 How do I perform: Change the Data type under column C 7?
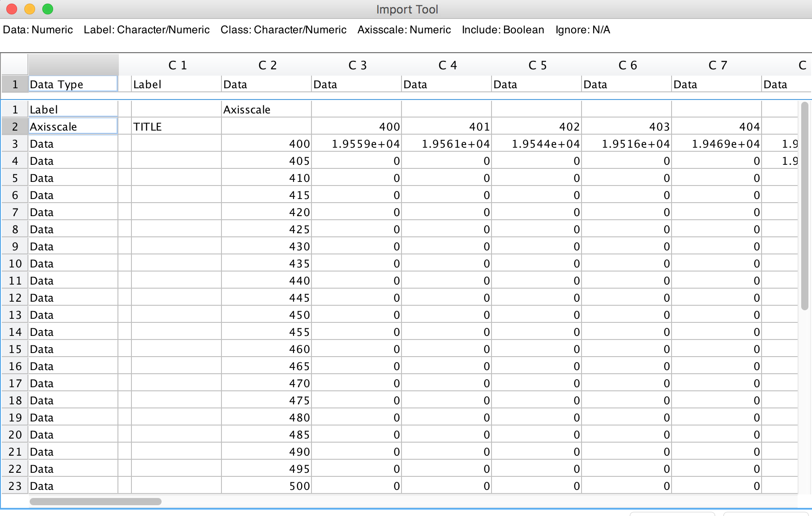click(x=716, y=85)
